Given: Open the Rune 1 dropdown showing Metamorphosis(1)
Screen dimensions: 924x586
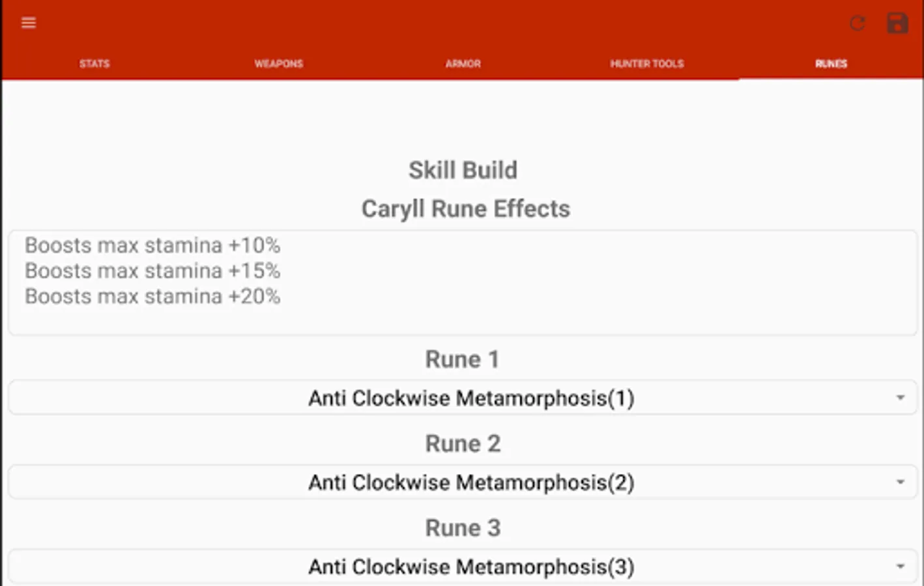Looking at the screenshot, I should pos(470,398).
